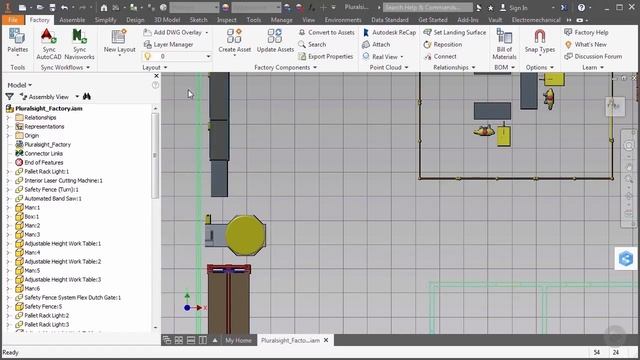Open the Palettes tool

(x=18, y=41)
